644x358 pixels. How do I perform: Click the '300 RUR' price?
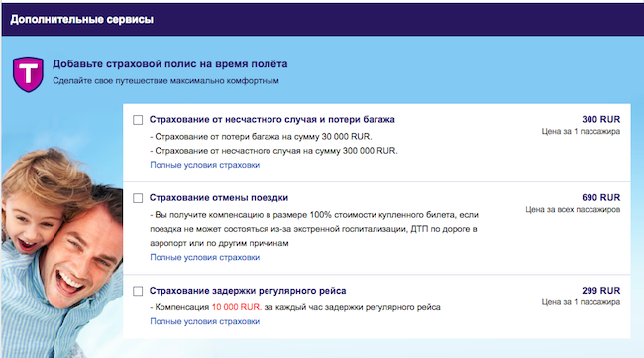(600, 120)
